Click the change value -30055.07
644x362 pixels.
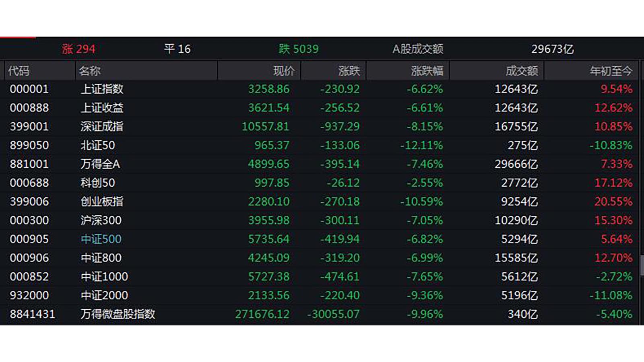click(x=333, y=314)
